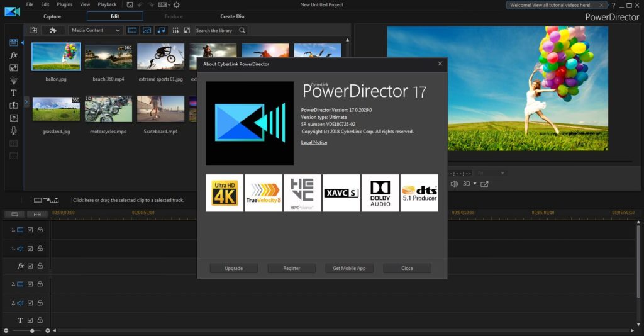Toggle the effect track enable checkbox
This screenshot has width=644, height=336.
[30, 266]
